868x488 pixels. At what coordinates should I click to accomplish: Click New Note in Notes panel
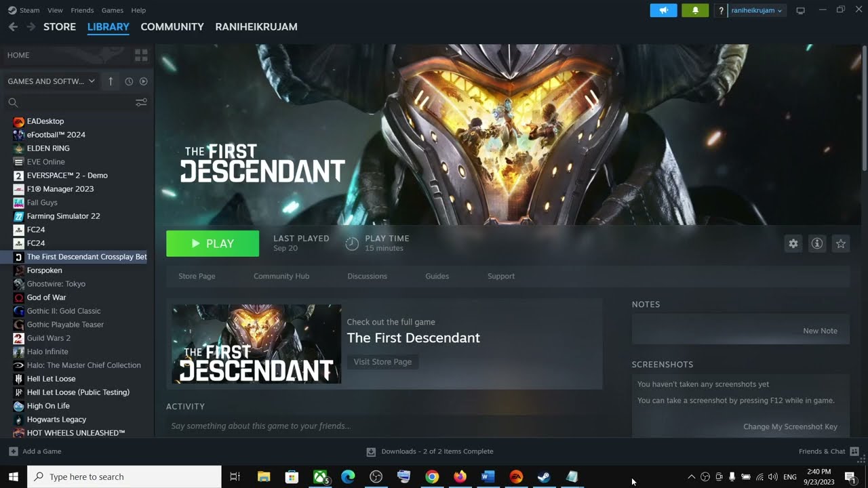(x=820, y=331)
